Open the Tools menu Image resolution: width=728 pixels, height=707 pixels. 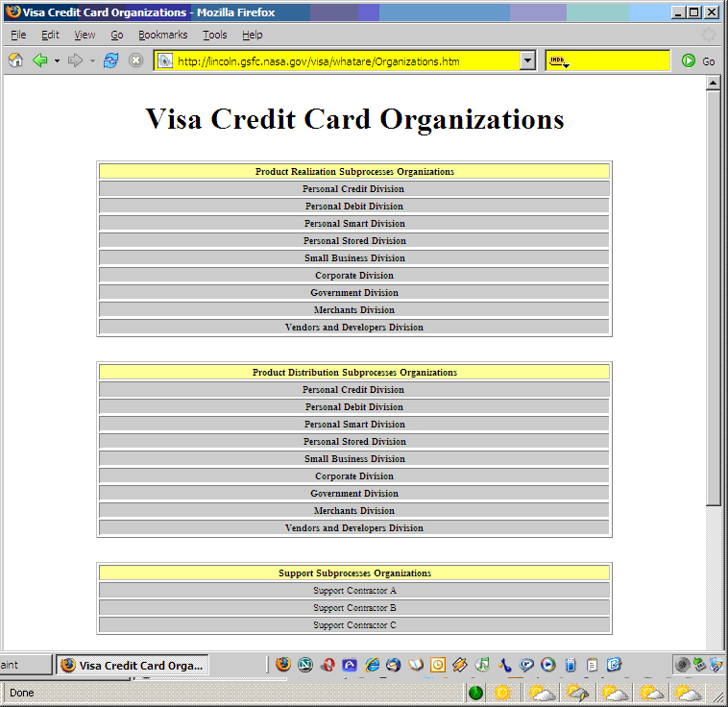click(x=215, y=35)
